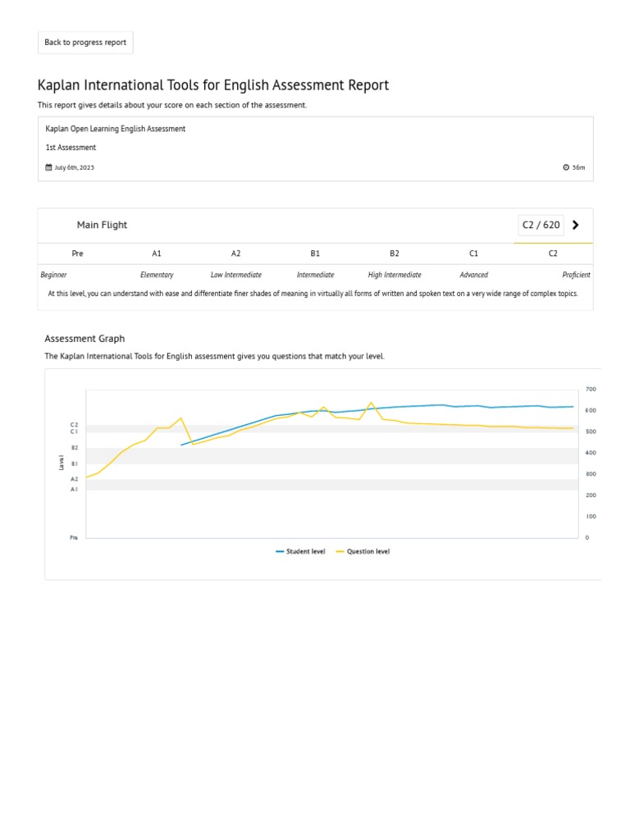Choose the B2 level tab
This screenshot has height=840, width=630.
(x=395, y=253)
